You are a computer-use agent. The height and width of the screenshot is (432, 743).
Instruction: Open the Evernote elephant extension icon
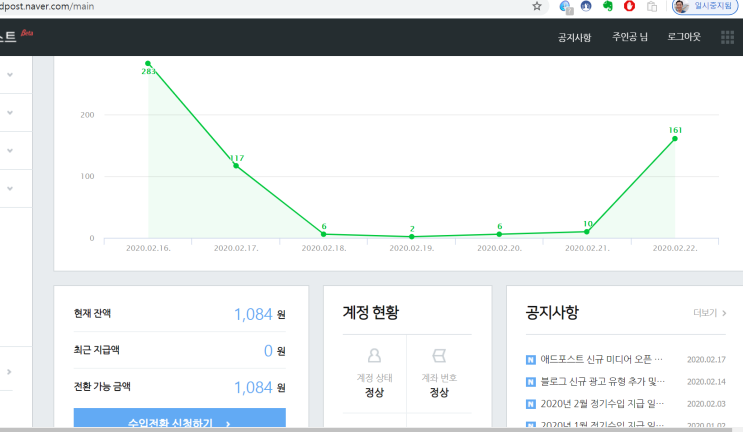607,6
